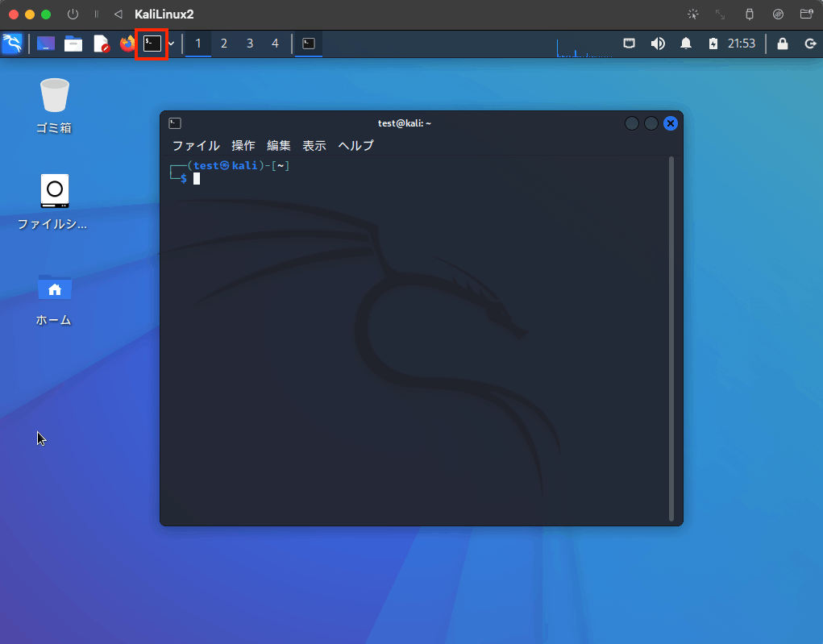
Task: Open the 操作 menu in terminal
Action: coord(243,145)
